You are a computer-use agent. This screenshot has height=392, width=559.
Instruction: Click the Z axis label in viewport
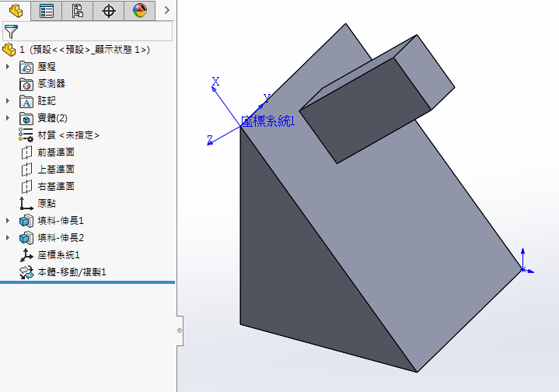(210, 139)
